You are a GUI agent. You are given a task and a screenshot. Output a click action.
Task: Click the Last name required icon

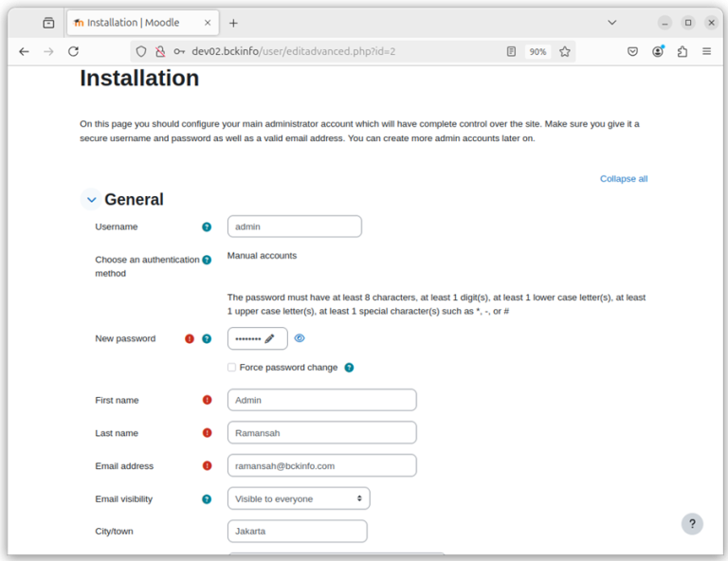(207, 433)
